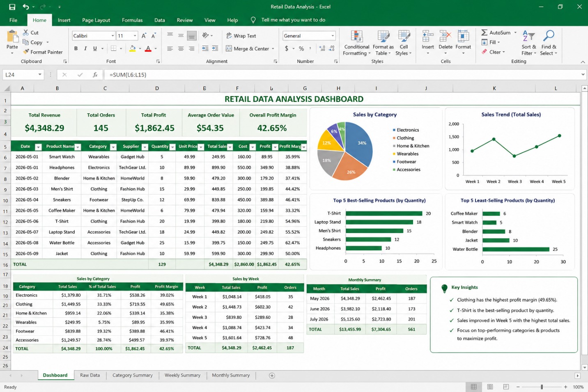Screen dimensions: 588x392
Task: Open the File menu
Action: [13, 20]
